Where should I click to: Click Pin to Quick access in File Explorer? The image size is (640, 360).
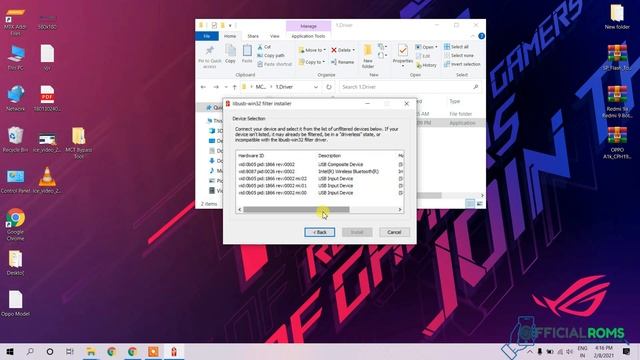(x=209, y=56)
